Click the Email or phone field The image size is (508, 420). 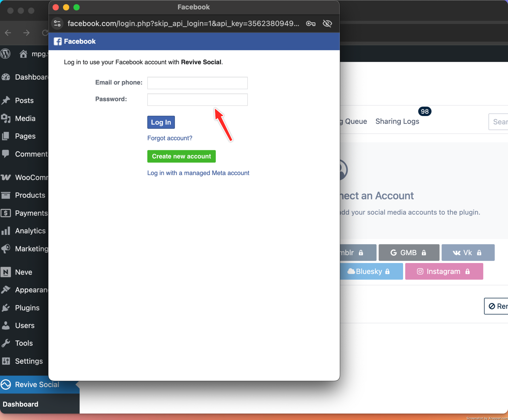[x=197, y=83]
